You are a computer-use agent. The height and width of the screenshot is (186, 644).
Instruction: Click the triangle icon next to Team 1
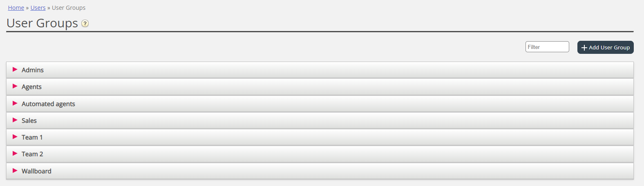15,137
